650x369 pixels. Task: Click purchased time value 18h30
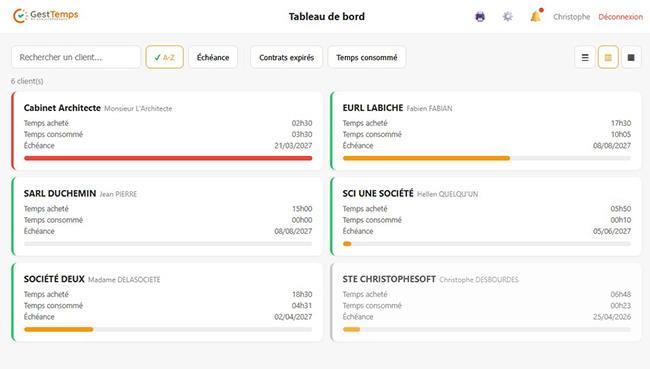point(302,294)
